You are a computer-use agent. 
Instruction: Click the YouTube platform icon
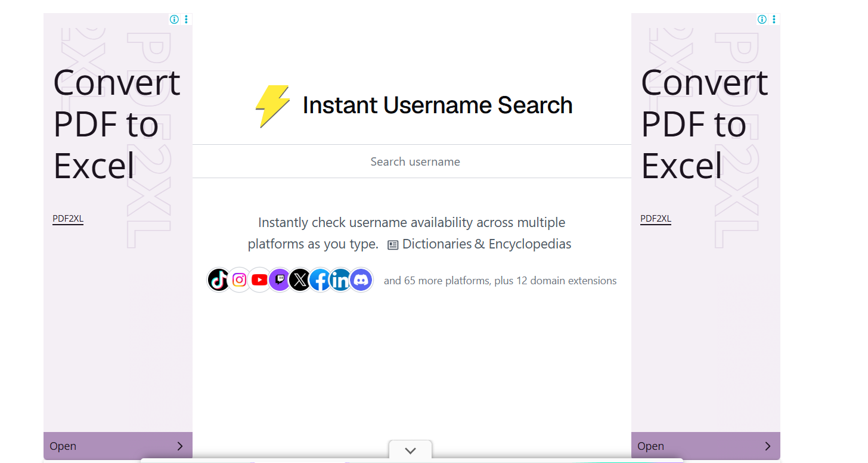pyautogui.click(x=259, y=280)
